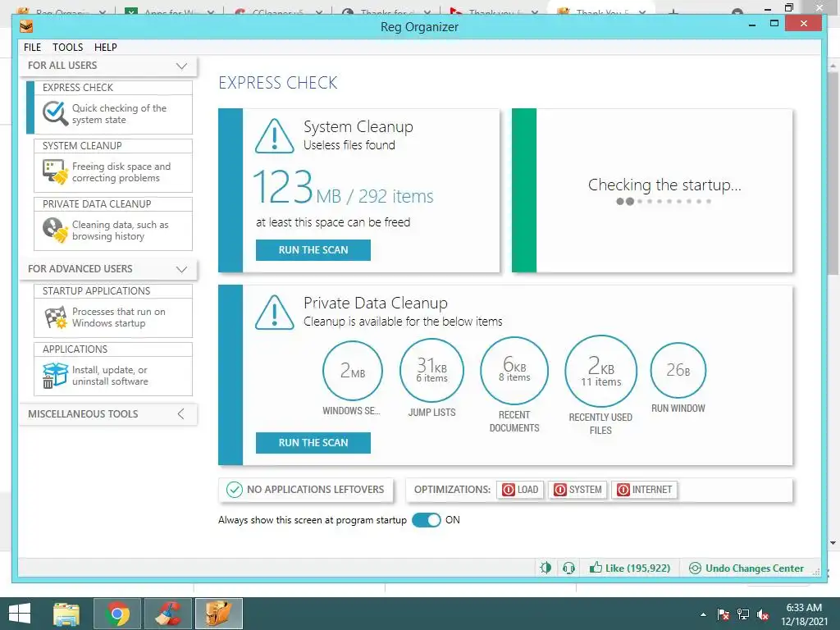The height and width of the screenshot is (630, 840).
Task: Click the Reg Organizer taskbar icon
Action: click(218, 614)
